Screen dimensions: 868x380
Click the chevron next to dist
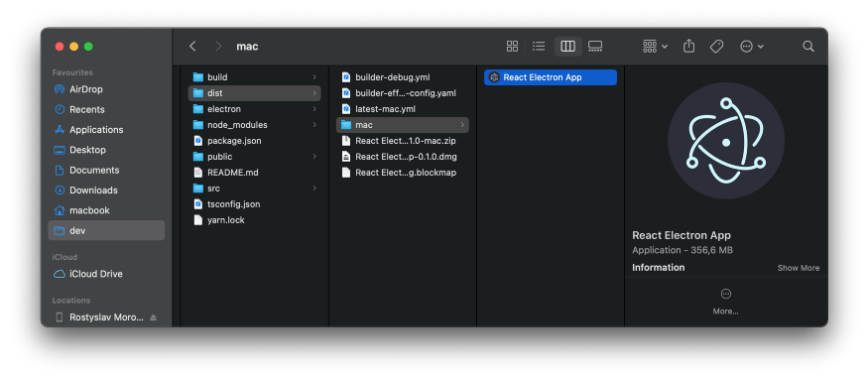[314, 93]
